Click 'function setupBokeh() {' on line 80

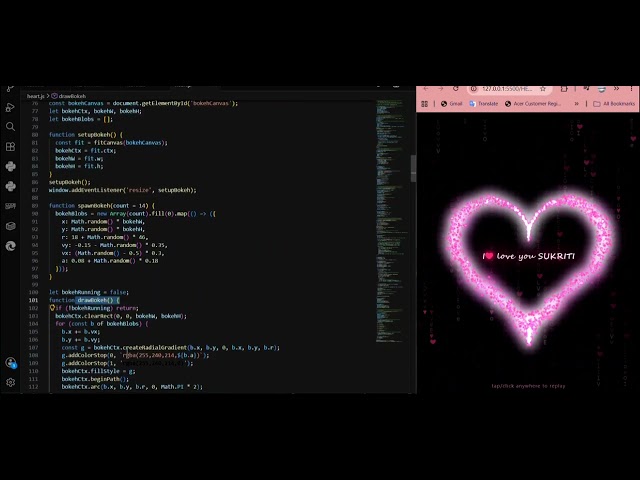(85, 135)
